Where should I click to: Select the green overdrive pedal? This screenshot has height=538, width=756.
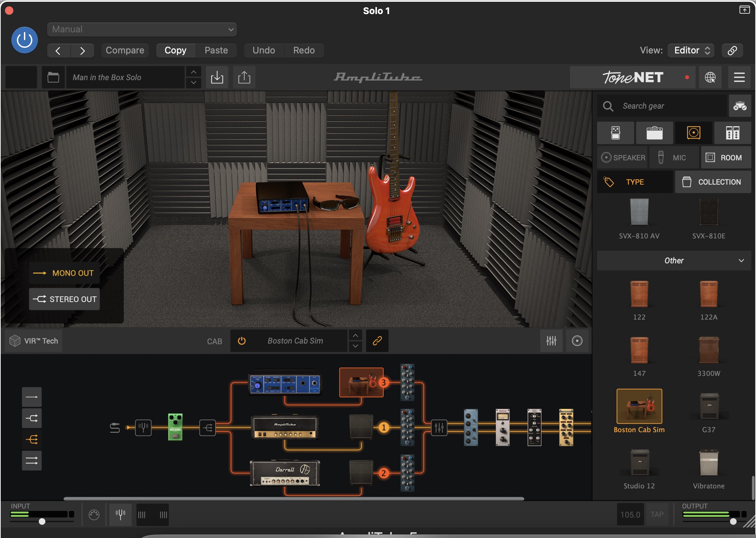(175, 427)
